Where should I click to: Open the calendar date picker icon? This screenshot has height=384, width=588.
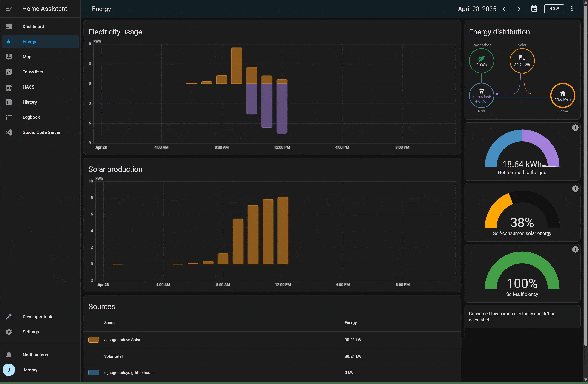click(x=534, y=9)
